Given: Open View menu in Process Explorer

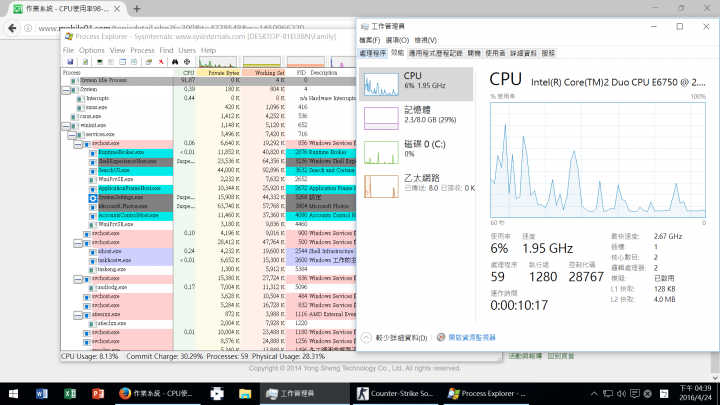Looking at the screenshot, I should coord(117,50).
